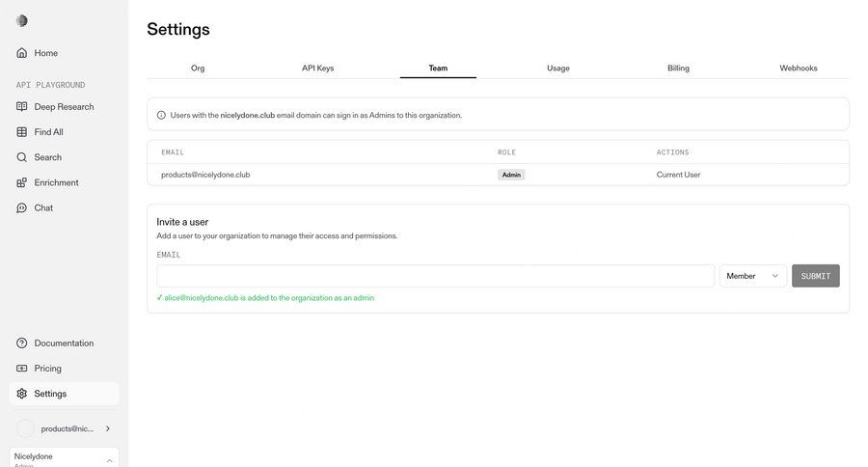Viewport: 868px width, 467px height.
Task: Expand the products@nic... account chevron
Action: coord(107,428)
